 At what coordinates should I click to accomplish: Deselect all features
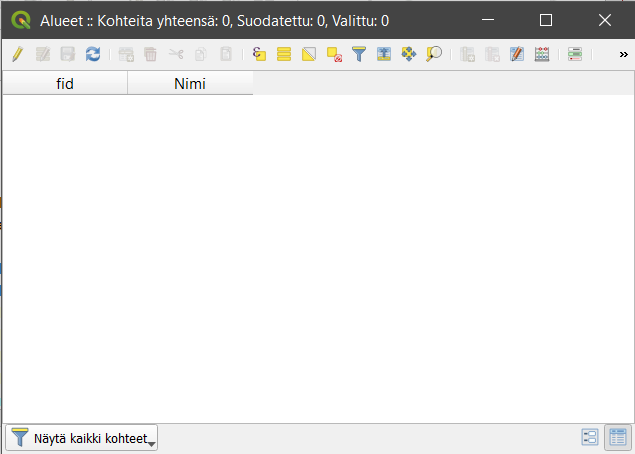334,54
